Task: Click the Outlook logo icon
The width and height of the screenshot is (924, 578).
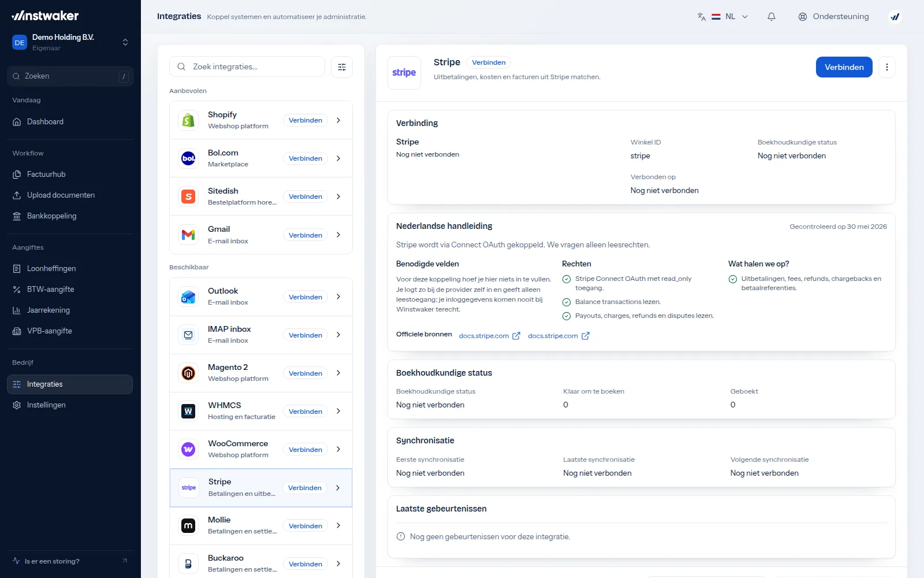Action: (188, 297)
